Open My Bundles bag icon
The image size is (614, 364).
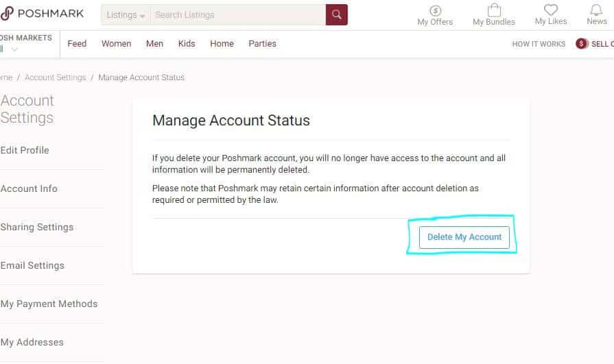coord(493,10)
